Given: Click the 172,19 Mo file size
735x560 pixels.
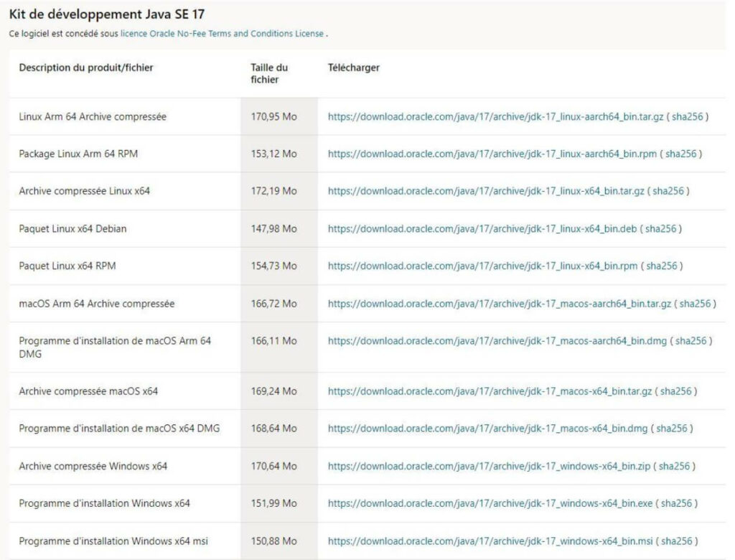Looking at the screenshot, I should pyautogui.click(x=273, y=191).
